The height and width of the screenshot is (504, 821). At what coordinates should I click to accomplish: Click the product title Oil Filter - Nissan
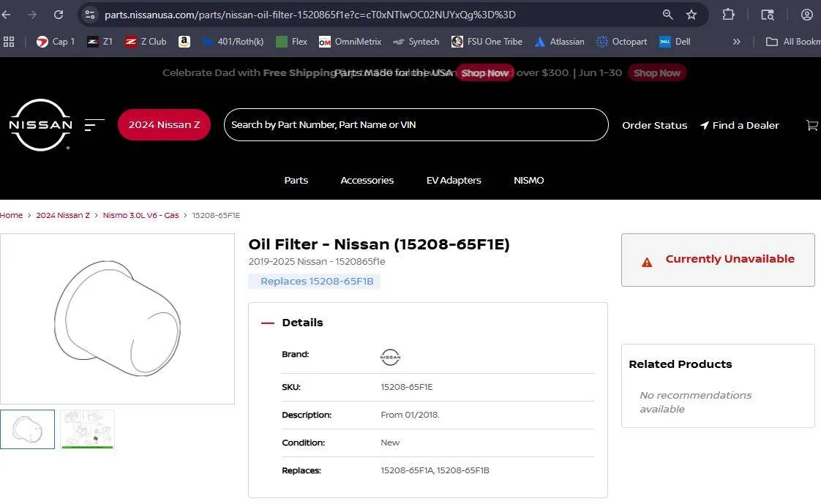[378, 244]
